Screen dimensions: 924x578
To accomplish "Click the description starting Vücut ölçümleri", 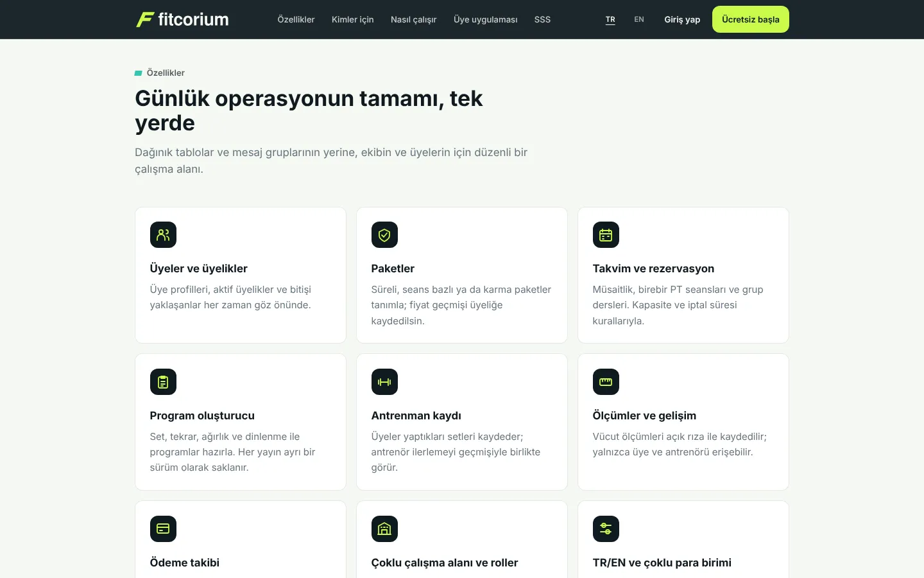I will 680,444.
